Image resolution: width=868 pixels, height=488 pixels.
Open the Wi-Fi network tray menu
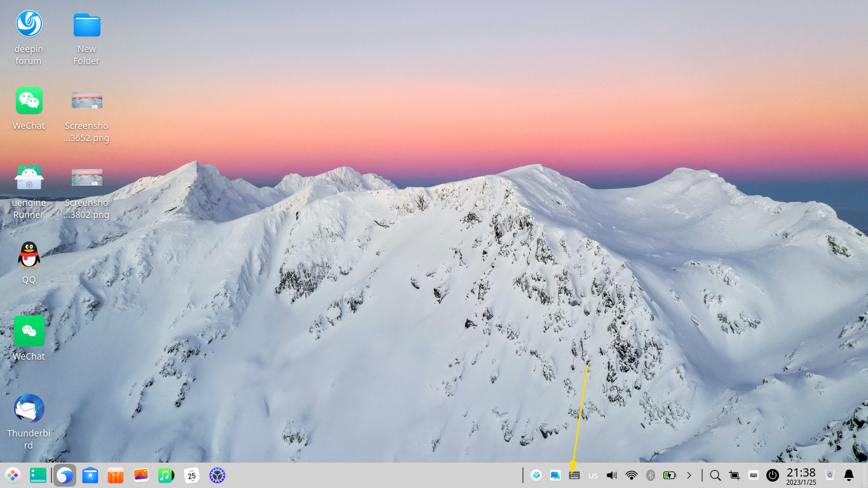tap(632, 475)
